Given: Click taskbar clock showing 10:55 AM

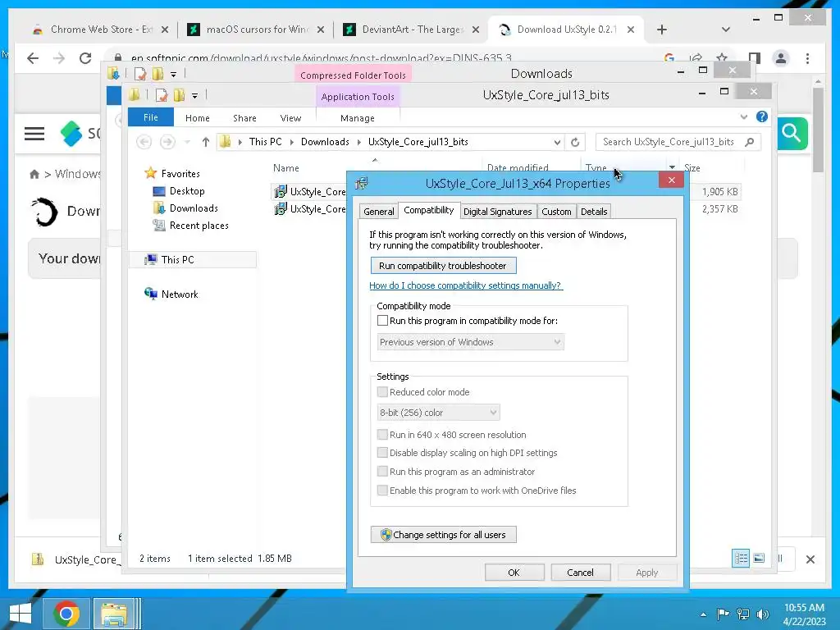Looking at the screenshot, I should pyautogui.click(x=804, y=614).
